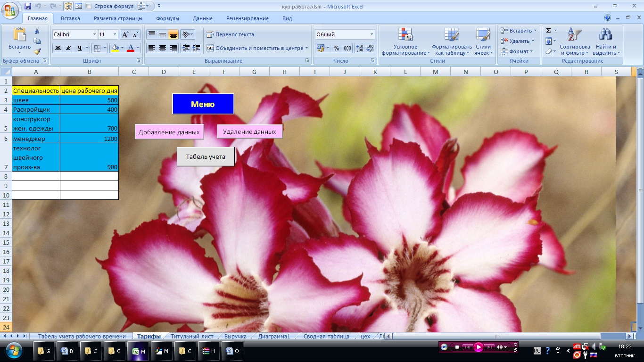Increase decimal places
Screen dimensions: 644x362
click(359, 48)
